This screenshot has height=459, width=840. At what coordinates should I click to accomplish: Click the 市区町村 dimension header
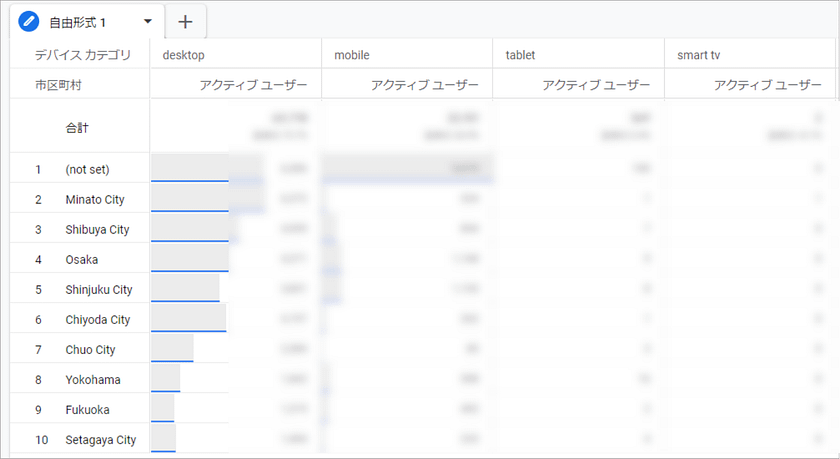pos(58,85)
